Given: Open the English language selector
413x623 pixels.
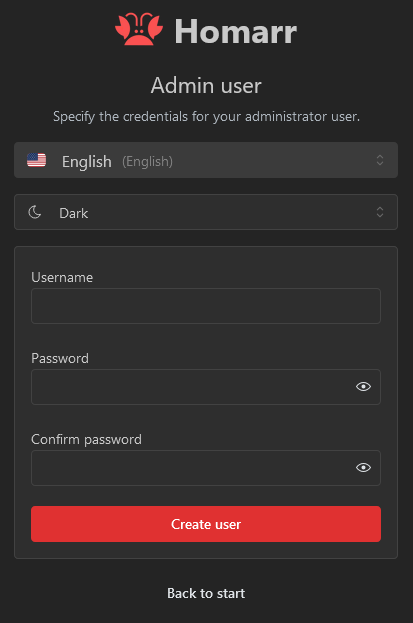Looking at the screenshot, I should tap(206, 160).
